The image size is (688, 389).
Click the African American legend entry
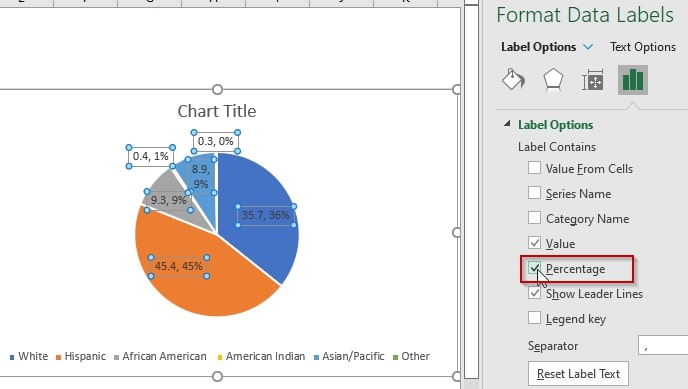click(160, 356)
